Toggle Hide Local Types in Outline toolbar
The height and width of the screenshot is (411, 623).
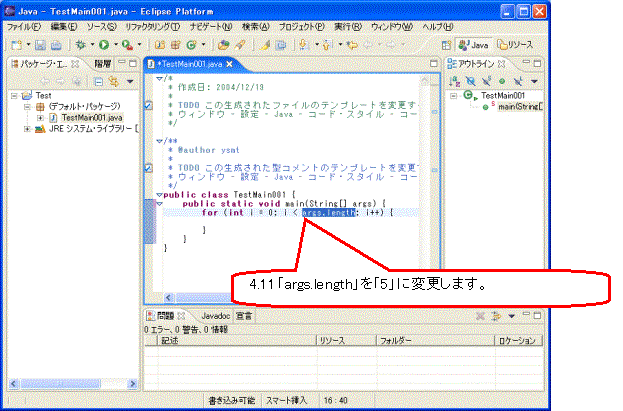(x=518, y=81)
